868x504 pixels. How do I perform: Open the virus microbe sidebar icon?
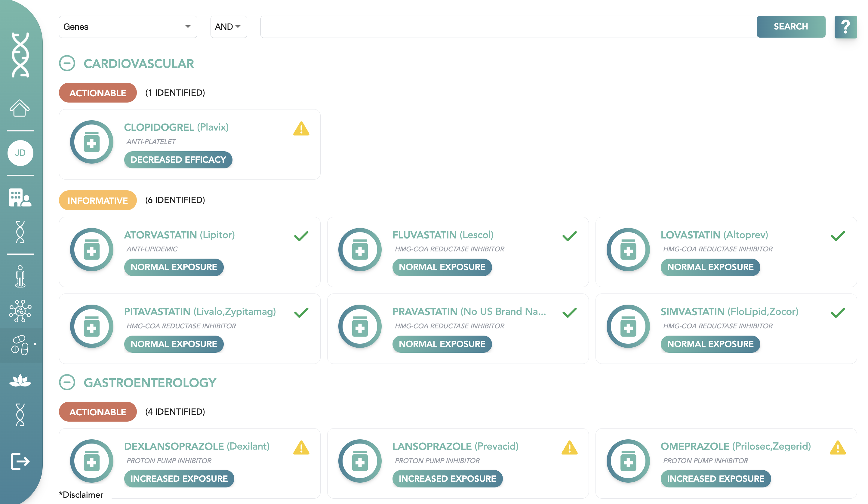(20, 311)
